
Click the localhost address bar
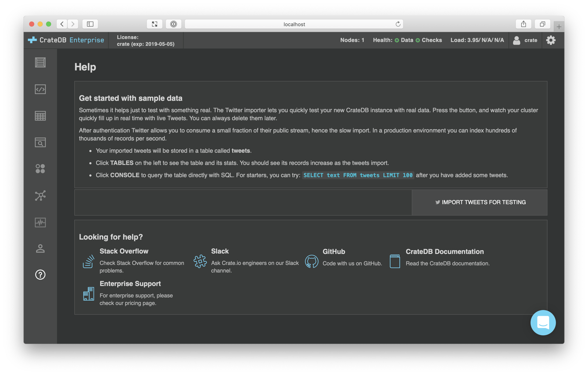(x=294, y=24)
